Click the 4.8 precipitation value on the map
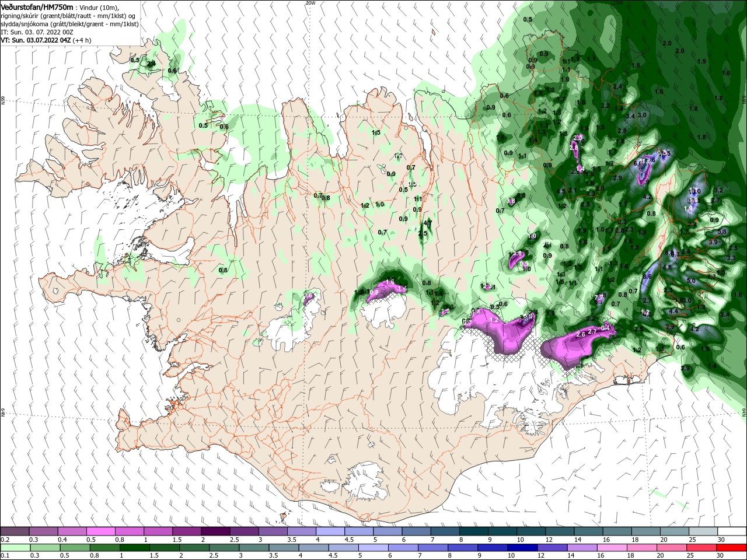The image size is (747, 560). pyautogui.click(x=668, y=268)
